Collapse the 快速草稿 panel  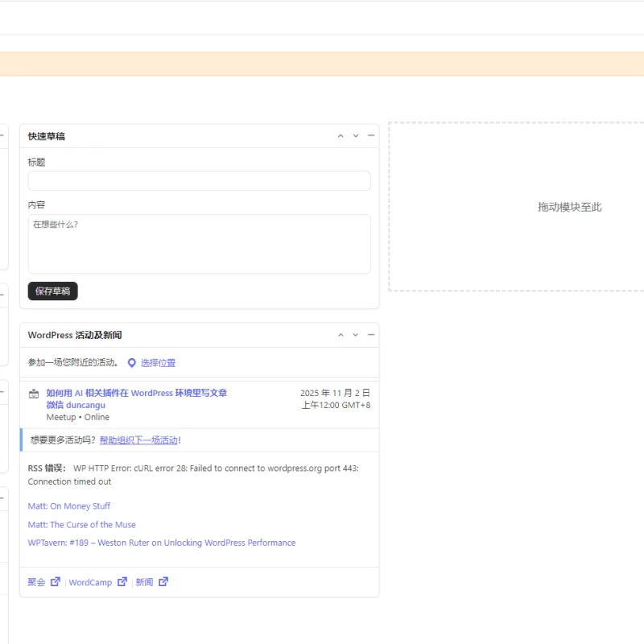(x=371, y=135)
